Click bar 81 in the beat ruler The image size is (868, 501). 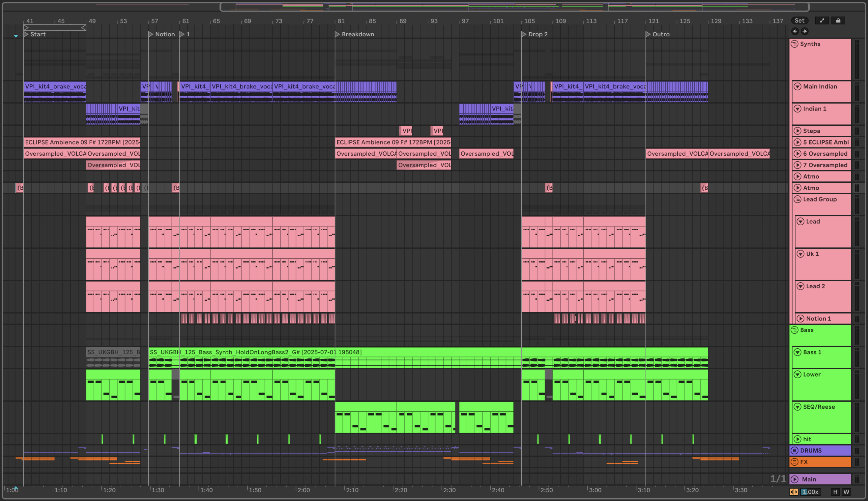(341, 21)
